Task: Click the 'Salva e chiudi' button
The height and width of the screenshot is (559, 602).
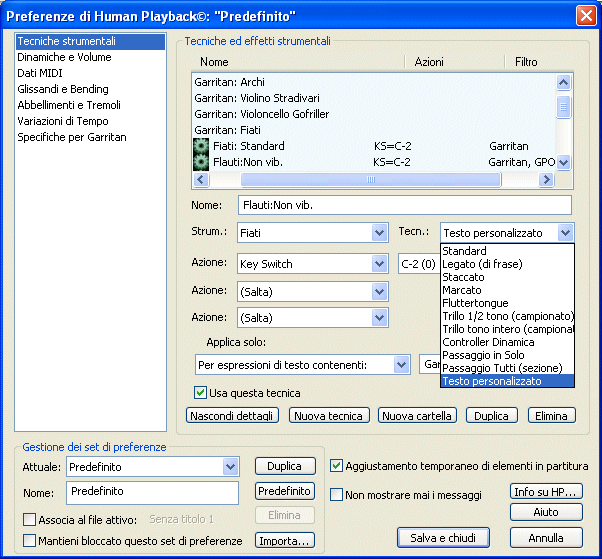Action: tap(443, 538)
